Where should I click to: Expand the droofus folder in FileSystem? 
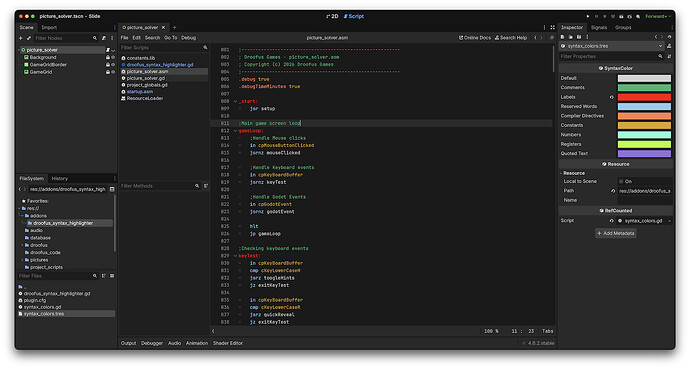(22, 245)
